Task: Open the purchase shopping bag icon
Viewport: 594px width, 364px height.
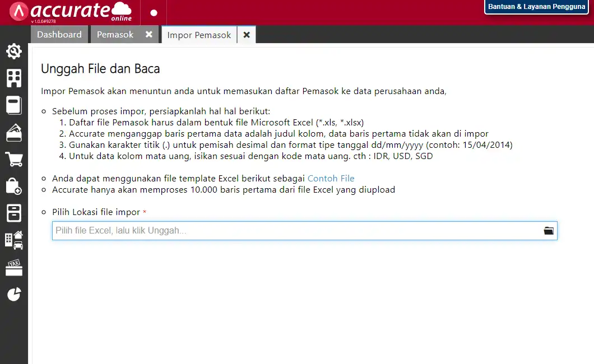Action: [13, 186]
